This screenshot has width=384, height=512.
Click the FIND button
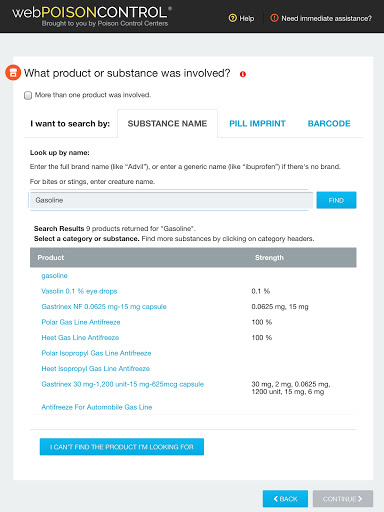[336, 200]
